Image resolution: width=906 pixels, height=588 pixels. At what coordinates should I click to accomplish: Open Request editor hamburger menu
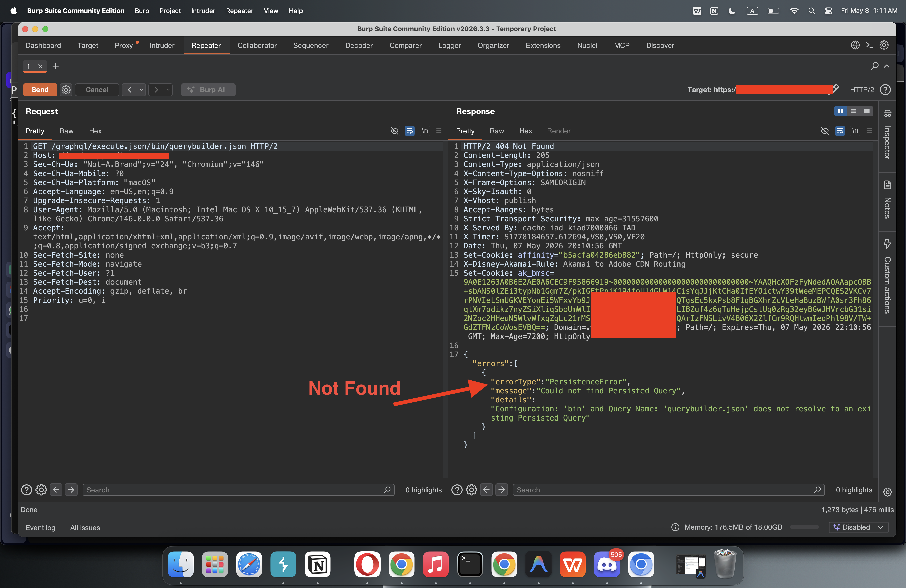point(439,131)
